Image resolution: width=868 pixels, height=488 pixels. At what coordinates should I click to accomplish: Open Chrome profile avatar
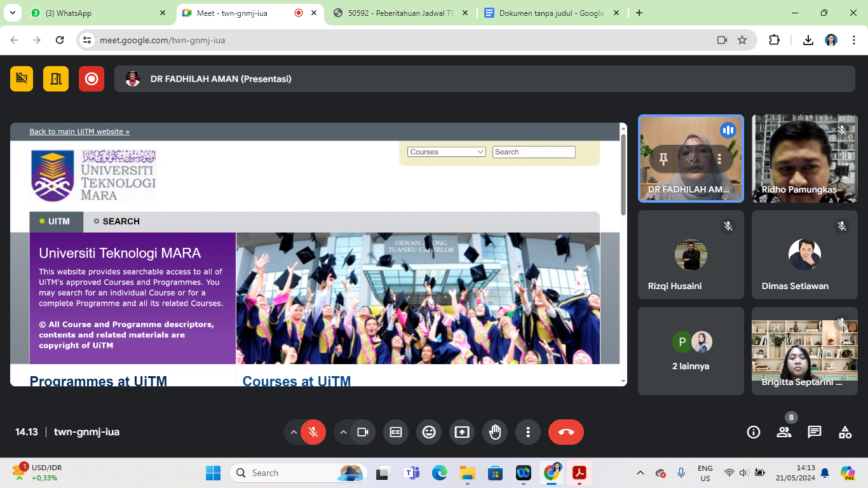pyautogui.click(x=831, y=40)
